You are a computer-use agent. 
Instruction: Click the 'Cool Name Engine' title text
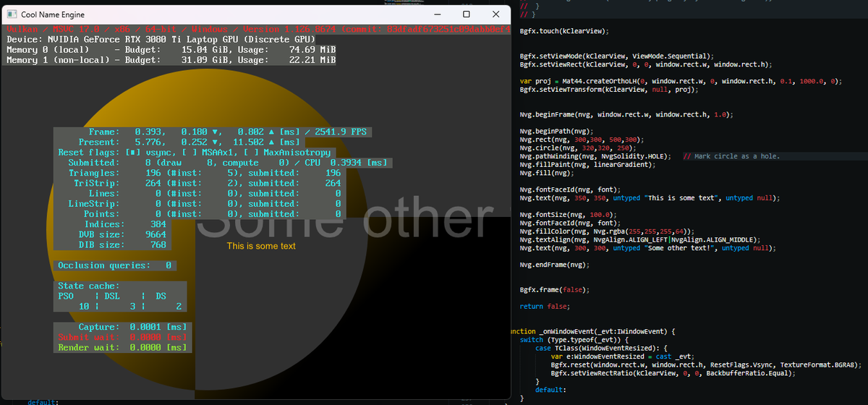pyautogui.click(x=53, y=15)
